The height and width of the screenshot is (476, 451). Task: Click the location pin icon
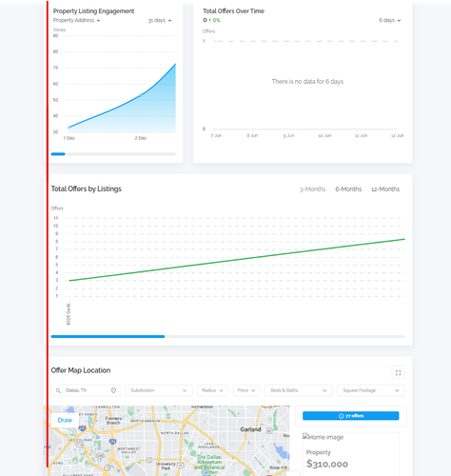point(113,390)
